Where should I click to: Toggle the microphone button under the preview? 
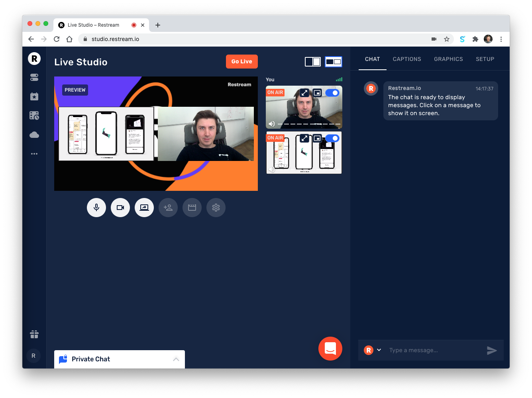(96, 208)
